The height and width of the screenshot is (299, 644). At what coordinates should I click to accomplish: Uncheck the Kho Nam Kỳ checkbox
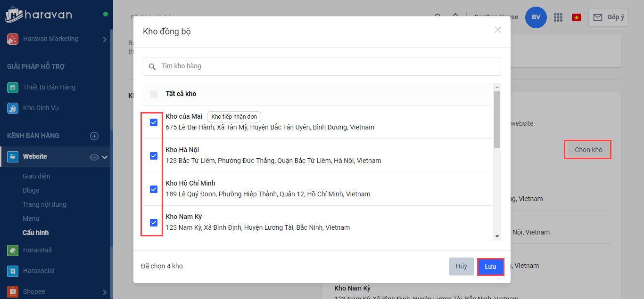click(x=154, y=223)
